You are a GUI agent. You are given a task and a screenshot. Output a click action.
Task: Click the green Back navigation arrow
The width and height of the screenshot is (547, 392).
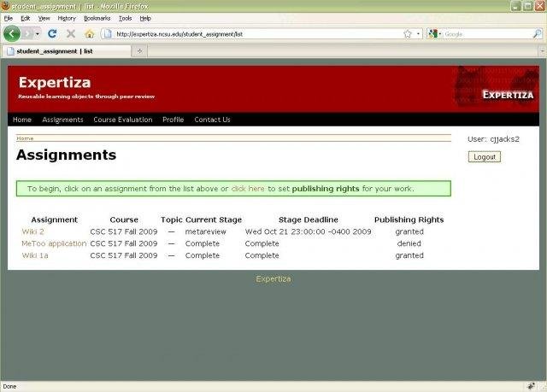12,34
